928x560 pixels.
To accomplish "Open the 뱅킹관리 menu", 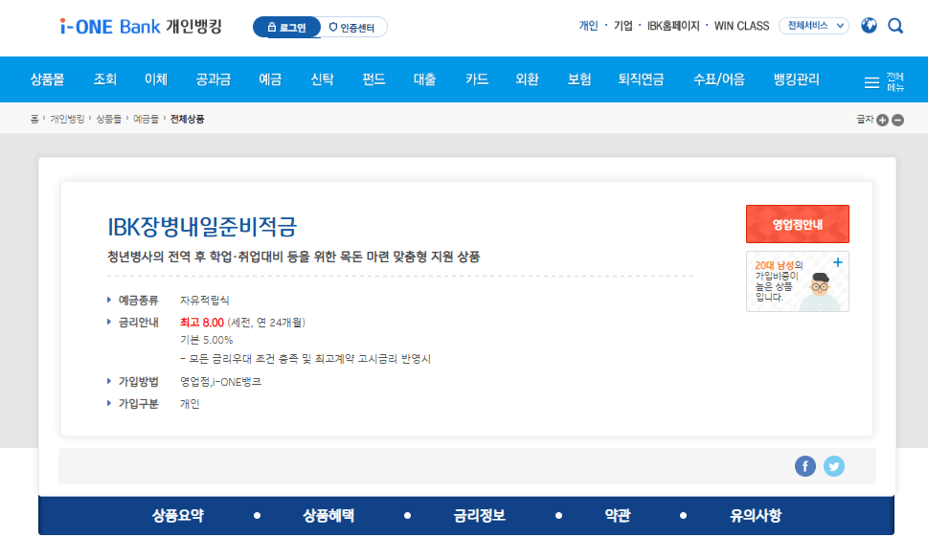I will tap(796, 79).
